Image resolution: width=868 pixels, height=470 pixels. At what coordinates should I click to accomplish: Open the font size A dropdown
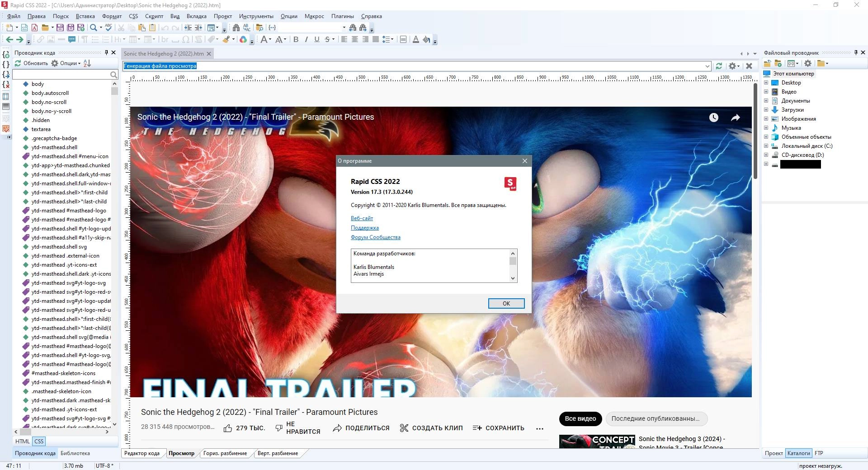click(266, 39)
